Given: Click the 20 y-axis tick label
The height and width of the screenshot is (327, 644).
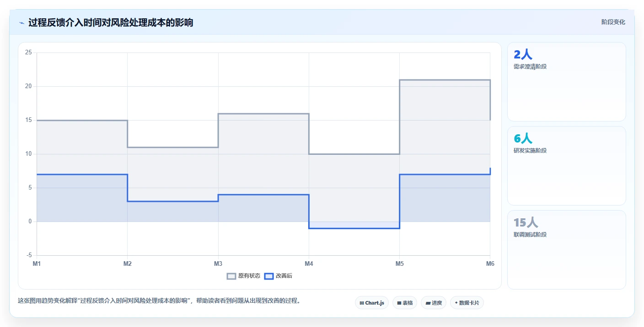Looking at the screenshot, I should click(28, 86).
